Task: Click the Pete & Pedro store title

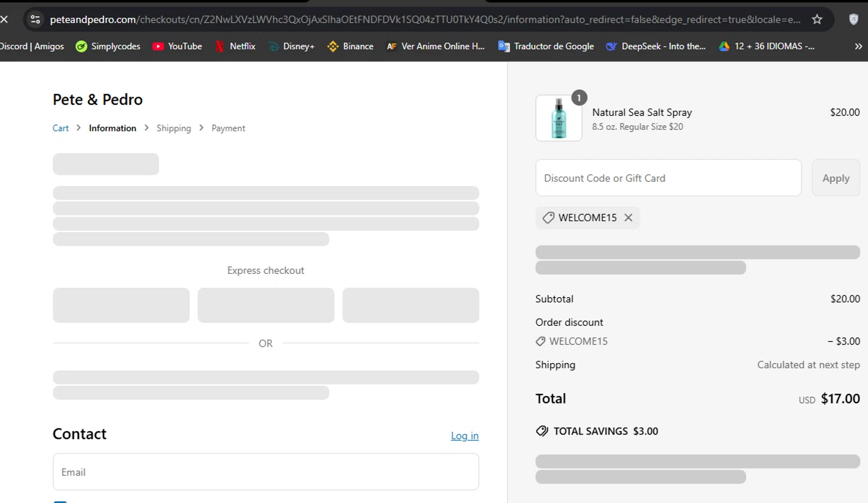Action: pos(97,100)
